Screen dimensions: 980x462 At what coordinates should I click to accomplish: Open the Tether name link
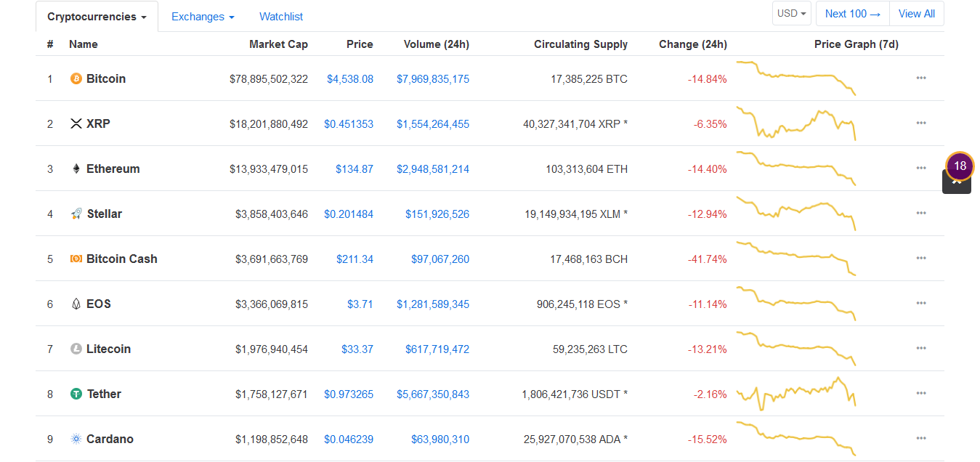(x=105, y=394)
